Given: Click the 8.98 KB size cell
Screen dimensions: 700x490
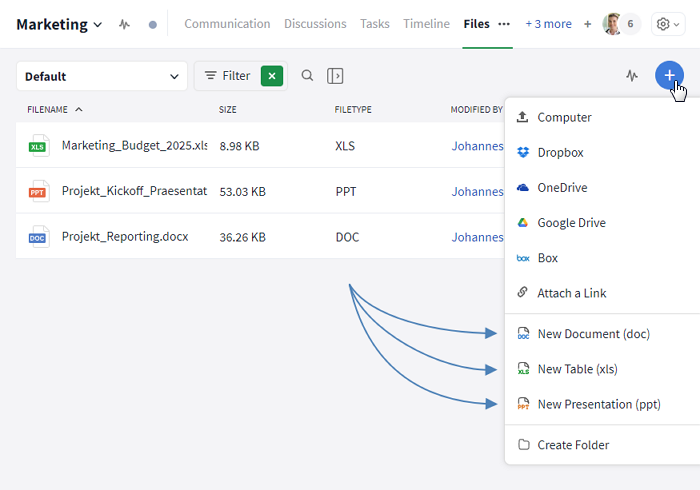Looking at the screenshot, I should pos(239,146).
